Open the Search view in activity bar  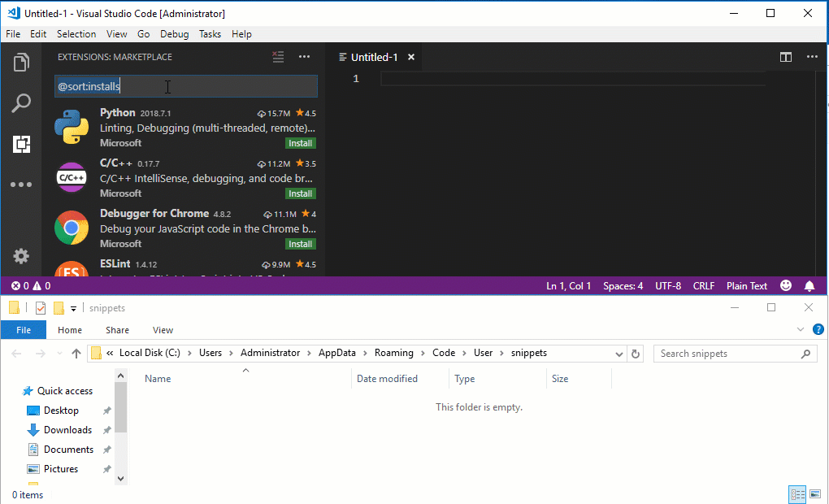(21, 103)
